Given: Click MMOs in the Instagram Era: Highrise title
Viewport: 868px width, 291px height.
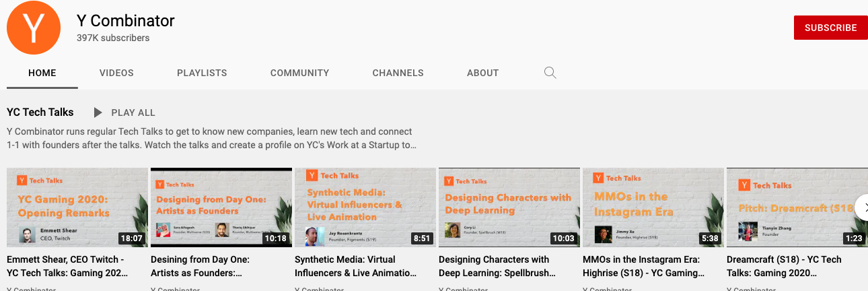Looking at the screenshot, I should coord(643,266).
